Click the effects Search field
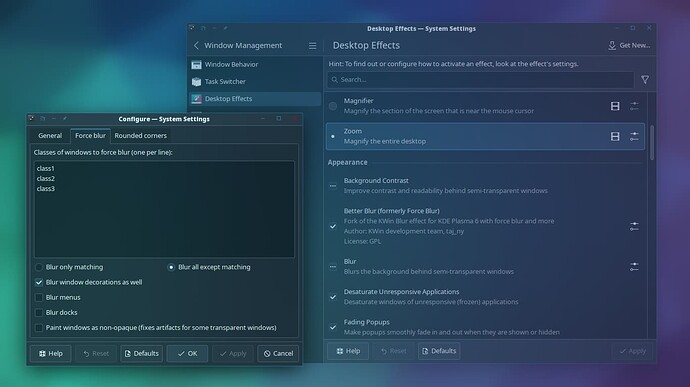Viewport: 690px width, 387px height. click(481, 80)
